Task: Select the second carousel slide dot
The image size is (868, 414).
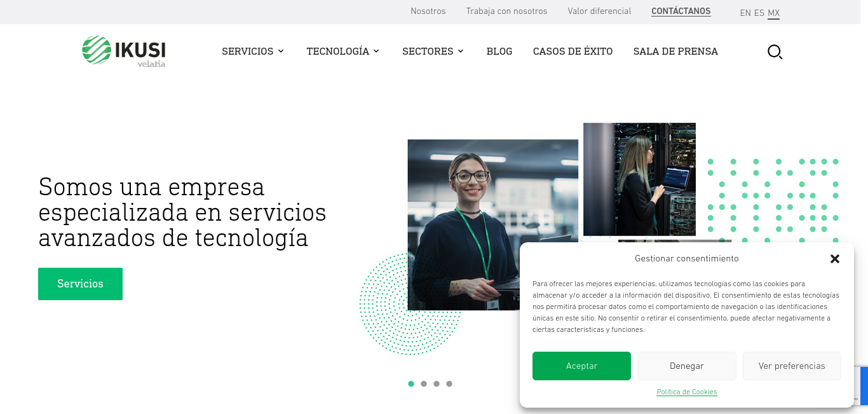Action: [x=424, y=383]
